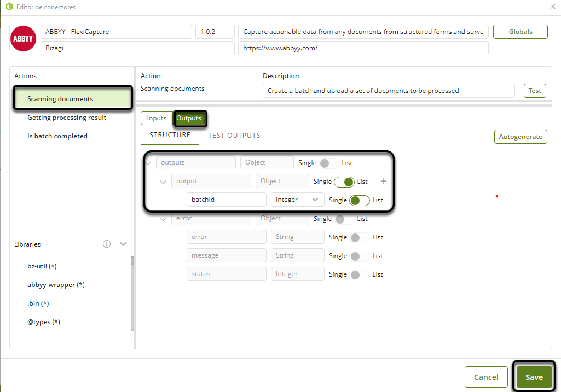Open the batchId Integer type dropdown
Image resolution: width=561 pixels, height=392 pixels.
pyautogui.click(x=298, y=200)
